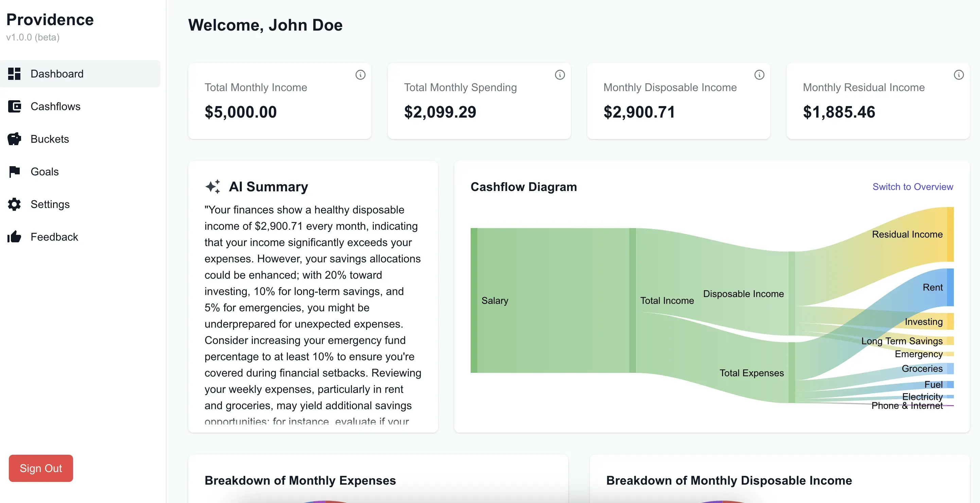Click the Goals flag icon
This screenshot has height=503, width=980.
pyautogui.click(x=15, y=172)
